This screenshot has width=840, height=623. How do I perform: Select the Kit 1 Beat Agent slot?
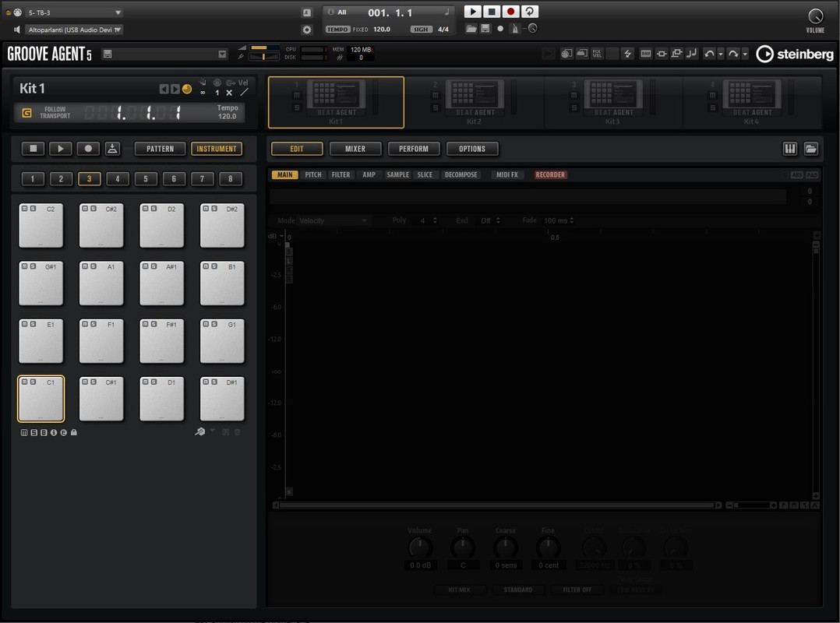(x=336, y=102)
